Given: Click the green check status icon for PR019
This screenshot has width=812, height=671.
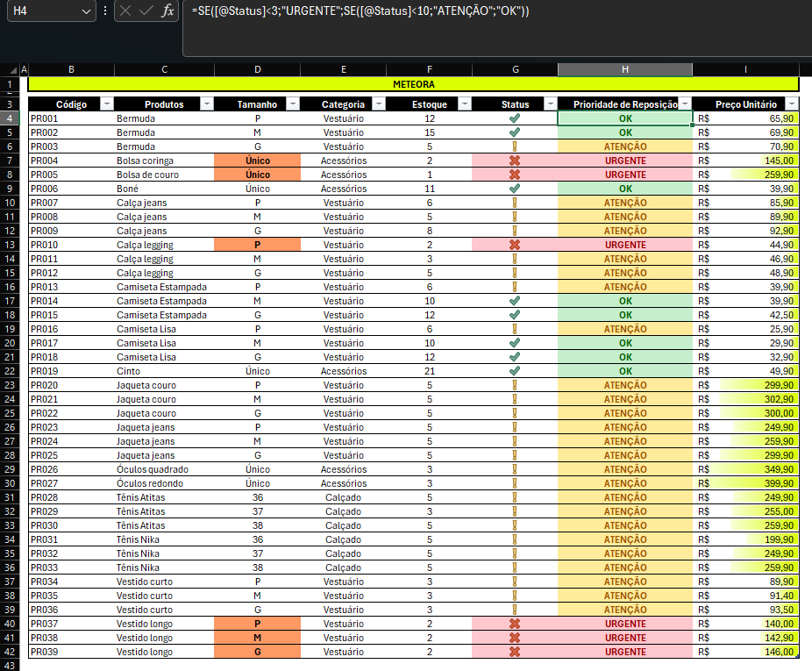Looking at the screenshot, I should (x=515, y=371).
